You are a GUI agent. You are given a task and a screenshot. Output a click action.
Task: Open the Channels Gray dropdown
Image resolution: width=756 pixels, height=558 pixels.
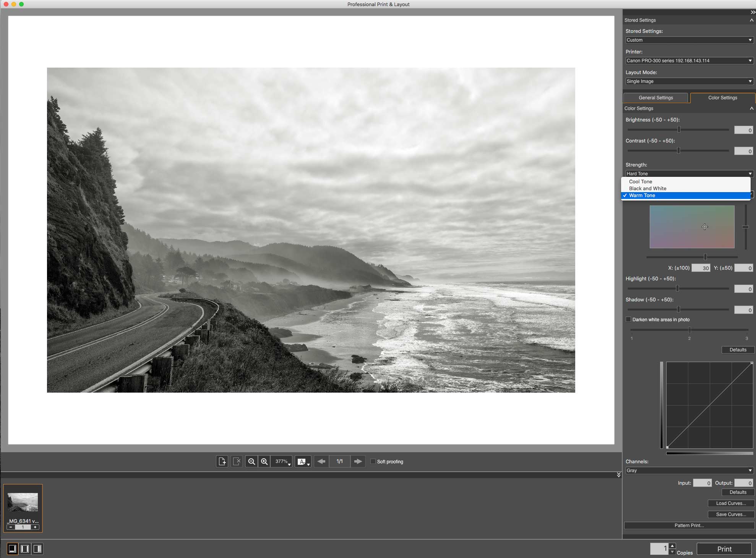[689, 471]
